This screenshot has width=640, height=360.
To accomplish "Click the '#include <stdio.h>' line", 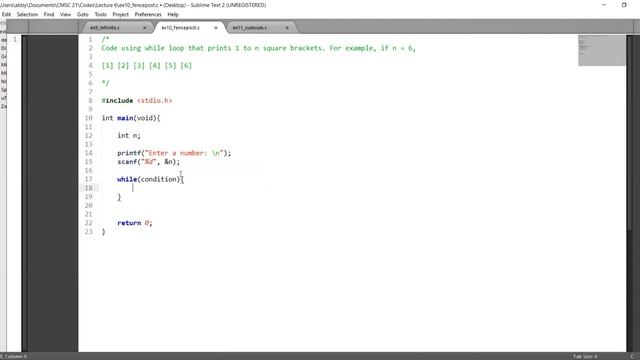I will (137, 100).
